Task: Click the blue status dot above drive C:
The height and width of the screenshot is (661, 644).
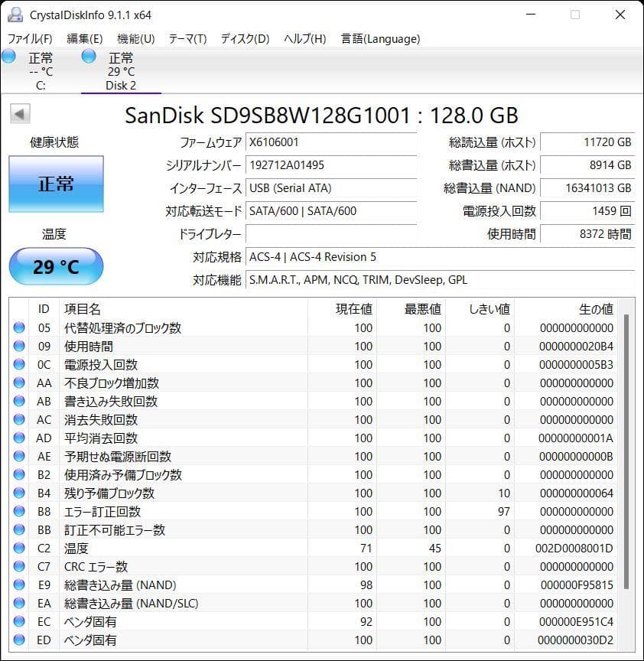Action: 8,55
